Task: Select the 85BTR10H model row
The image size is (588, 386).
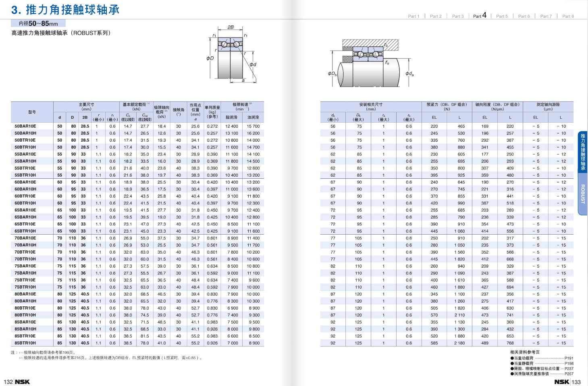Action: tap(137, 343)
